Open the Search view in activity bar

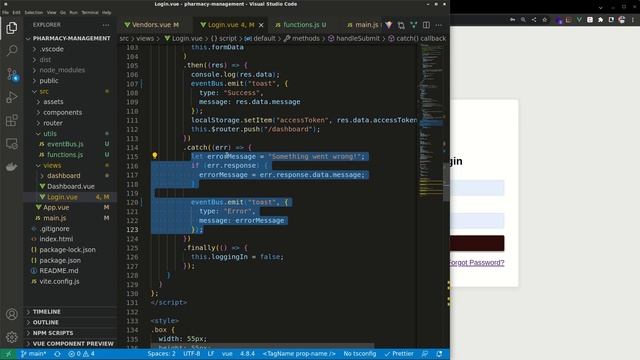point(12,51)
